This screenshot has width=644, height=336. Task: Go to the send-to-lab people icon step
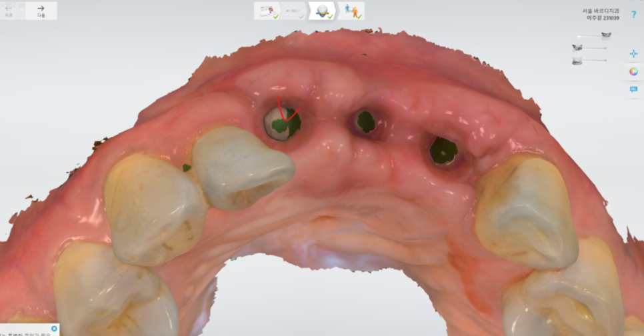[x=351, y=11]
